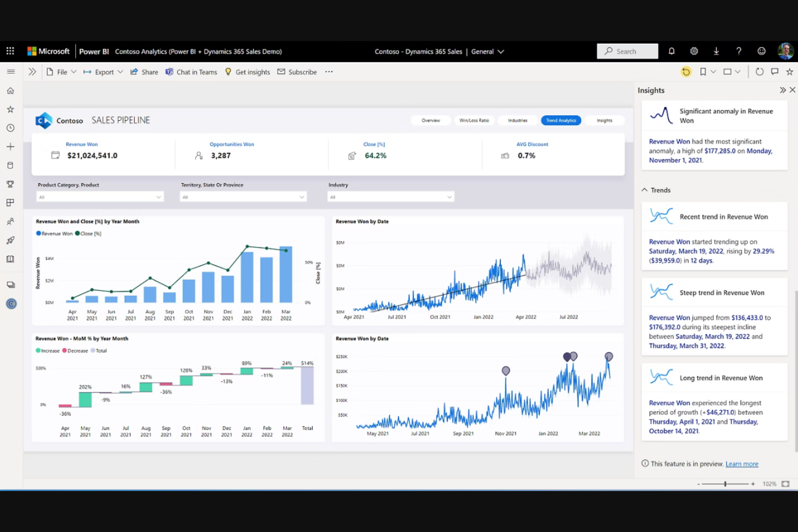Click Create plus icon in sidebar
The width and height of the screenshot is (798, 532).
click(10, 147)
